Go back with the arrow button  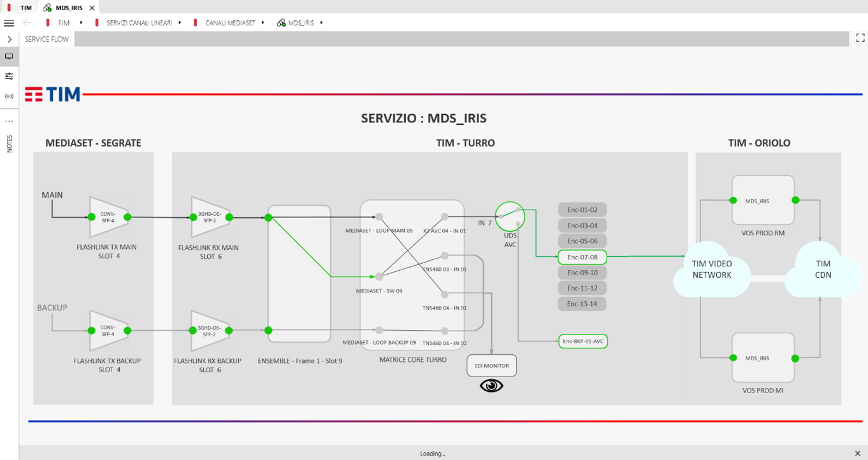27,23
